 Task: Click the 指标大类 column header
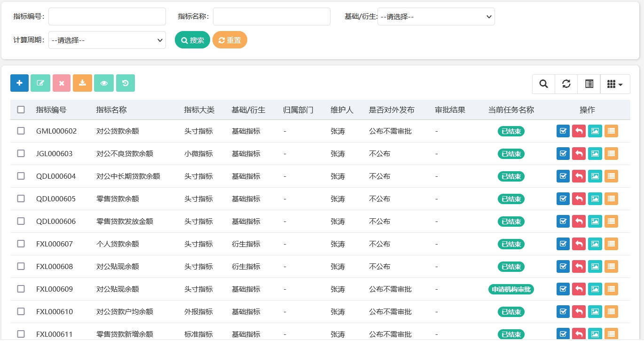click(199, 110)
